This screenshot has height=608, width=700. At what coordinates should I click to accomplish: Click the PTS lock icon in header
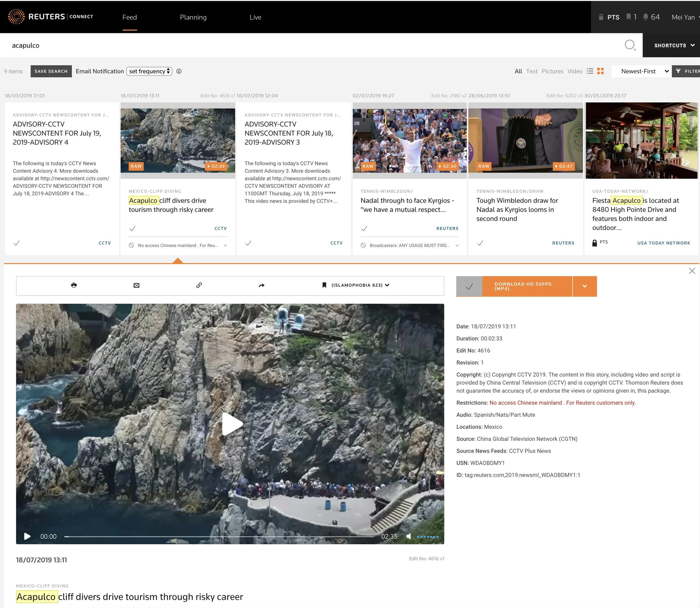coord(601,17)
